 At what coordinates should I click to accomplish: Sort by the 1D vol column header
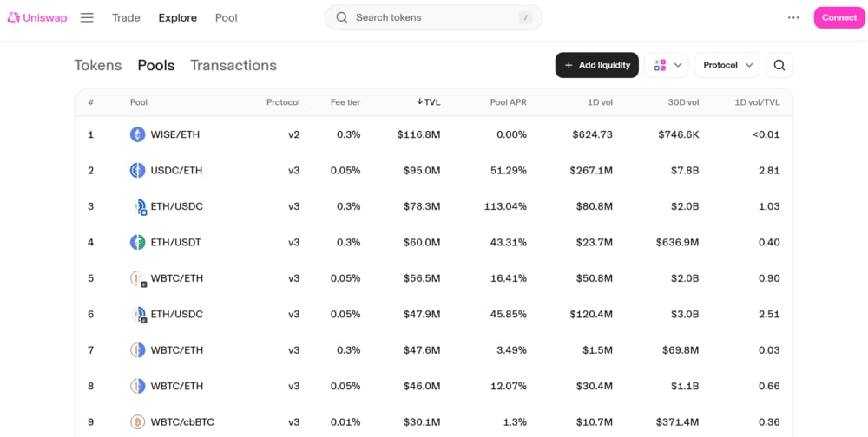(600, 102)
